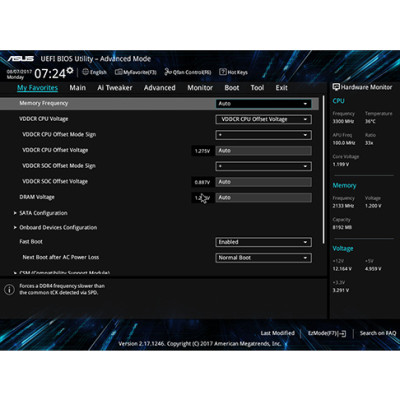
Task: Click the 8192 MB capacity value
Action: pos(342,227)
